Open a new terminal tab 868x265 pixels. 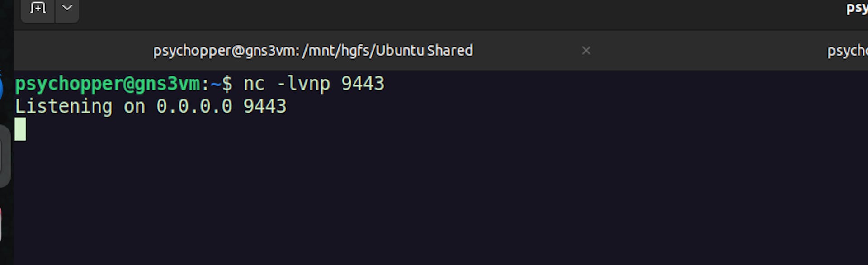tap(38, 8)
